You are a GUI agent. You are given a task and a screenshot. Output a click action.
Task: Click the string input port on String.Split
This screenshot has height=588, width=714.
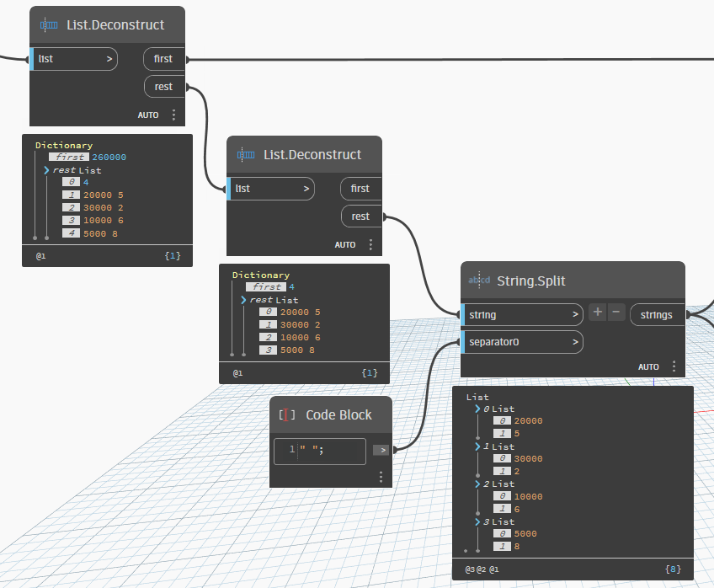pos(522,315)
